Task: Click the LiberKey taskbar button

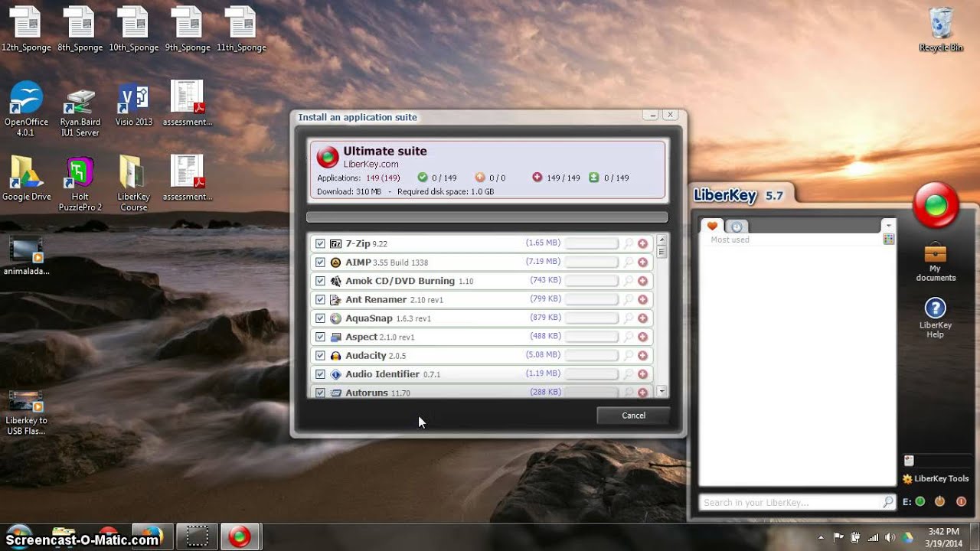Action: (x=240, y=536)
